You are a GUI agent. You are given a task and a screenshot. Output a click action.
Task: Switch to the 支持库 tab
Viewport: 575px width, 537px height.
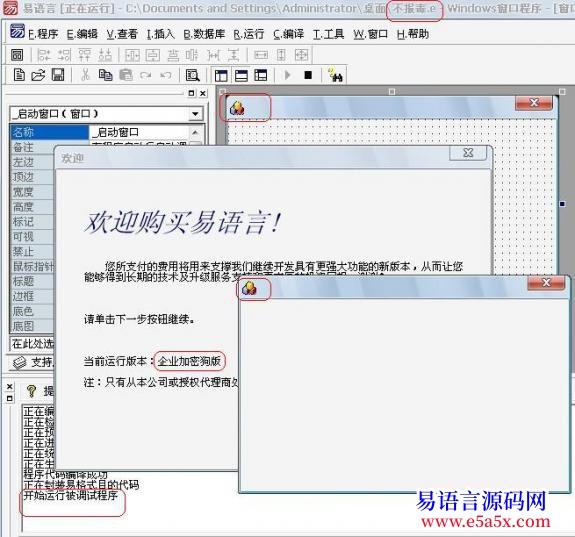coord(33,362)
